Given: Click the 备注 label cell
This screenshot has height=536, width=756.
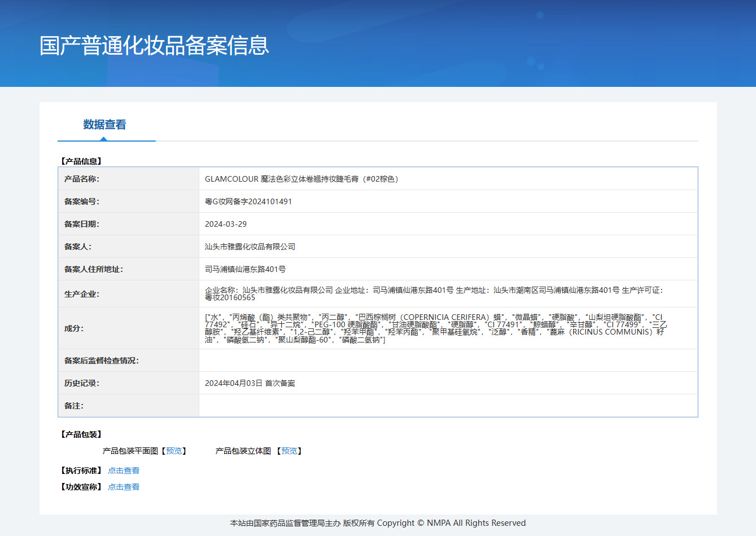Looking at the screenshot, I should coord(129,406).
